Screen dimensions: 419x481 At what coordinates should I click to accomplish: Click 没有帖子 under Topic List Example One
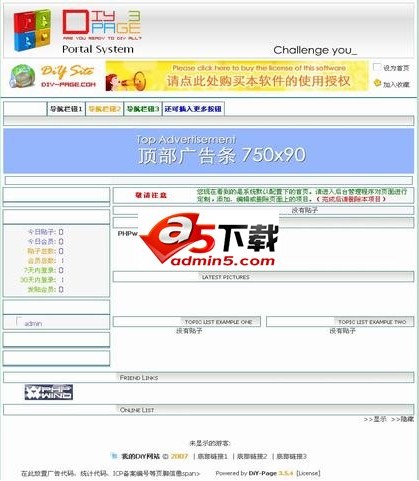point(189,331)
